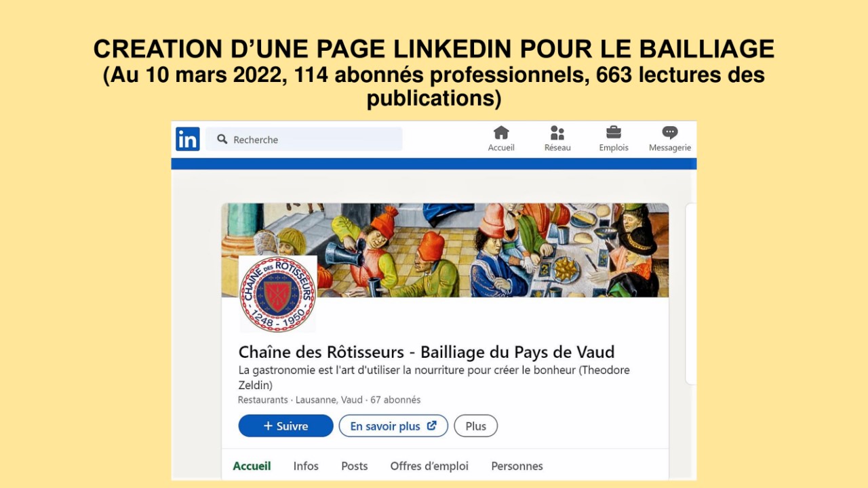Viewport: 868px width, 488px height.
Task: Switch to the Posts tab
Action: click(x=355, y=466)
